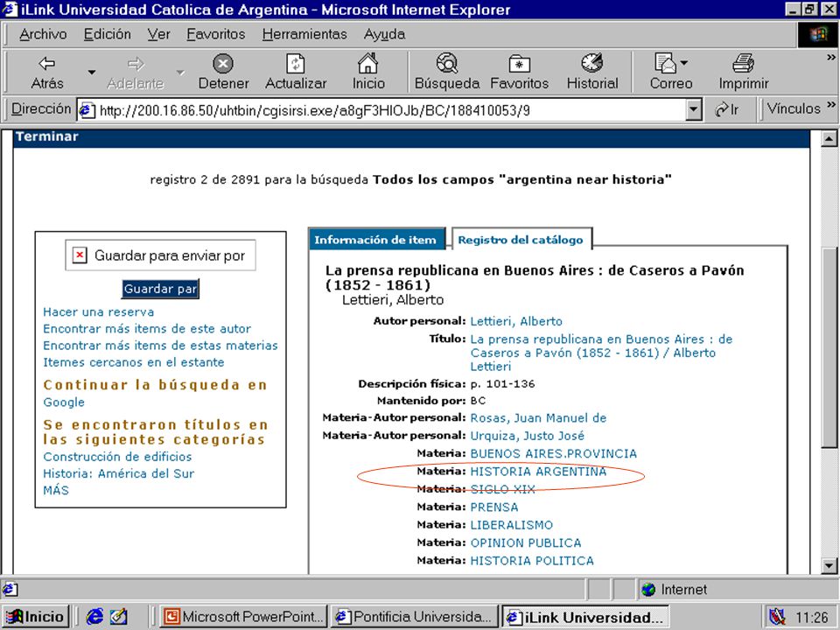Switch to Microsoft PowerPoint taskbar button

244,617
